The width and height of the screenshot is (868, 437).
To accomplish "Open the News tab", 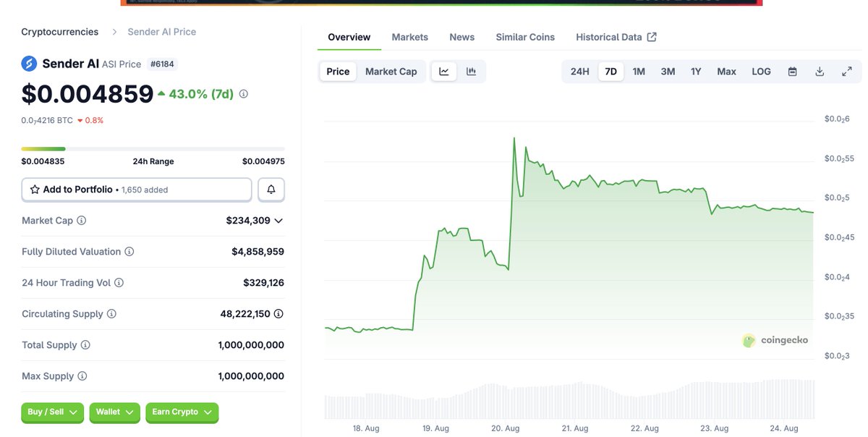I will [462, 37].
